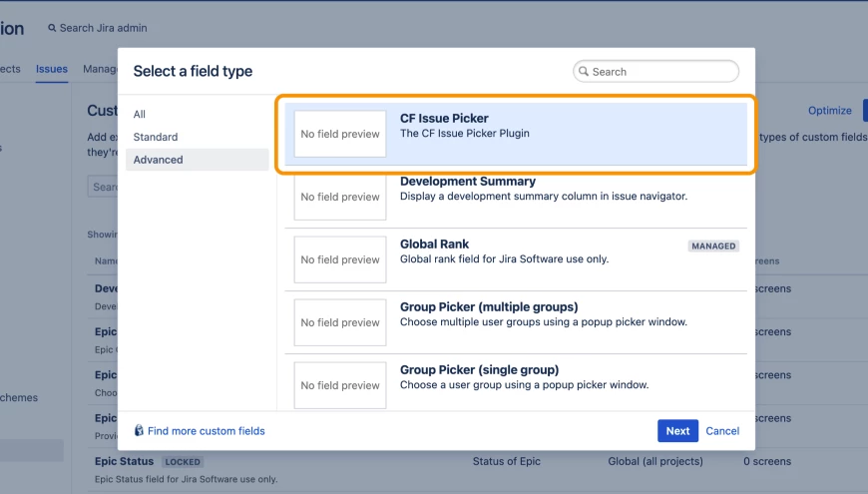
Task: Click the Optimize link in the background page
Action: (830, 110)
